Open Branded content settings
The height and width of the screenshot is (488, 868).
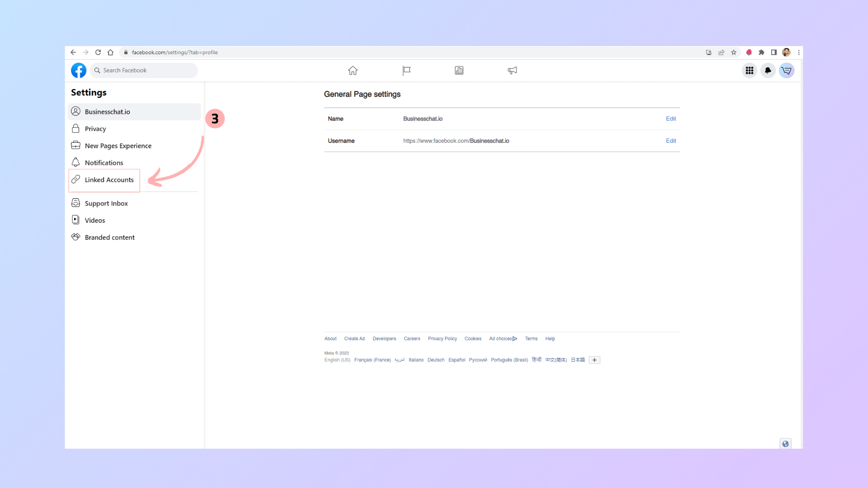point(134,237)
